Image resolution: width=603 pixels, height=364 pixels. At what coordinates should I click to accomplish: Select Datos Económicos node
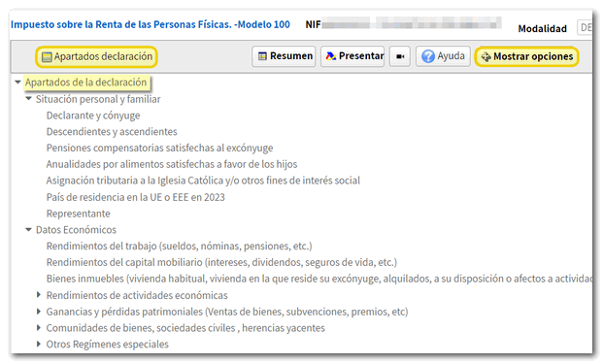76,230
